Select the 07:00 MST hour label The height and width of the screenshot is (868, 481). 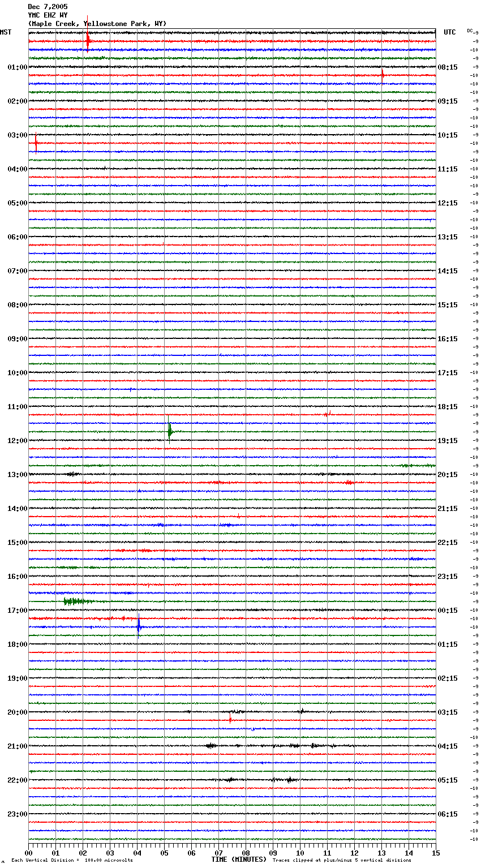point(18,271)
